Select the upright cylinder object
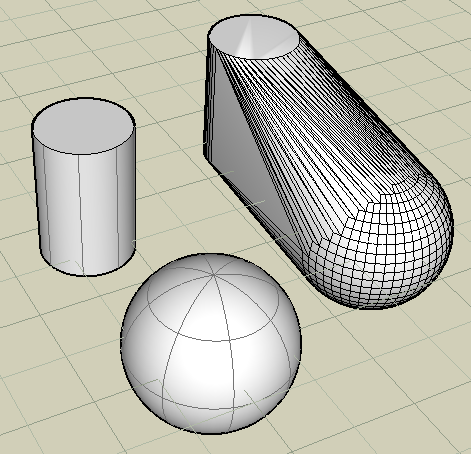The width and height of the screenshot is (471, 454). (84, 187)
